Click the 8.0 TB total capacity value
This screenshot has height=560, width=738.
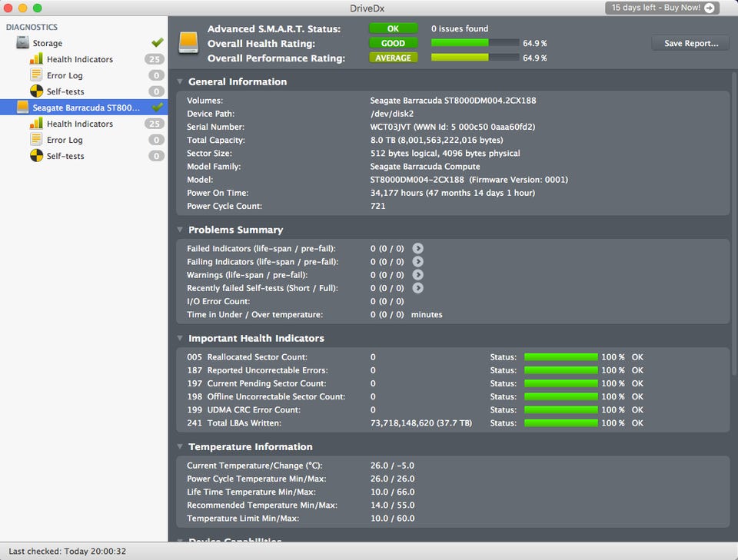coord(437,140)
